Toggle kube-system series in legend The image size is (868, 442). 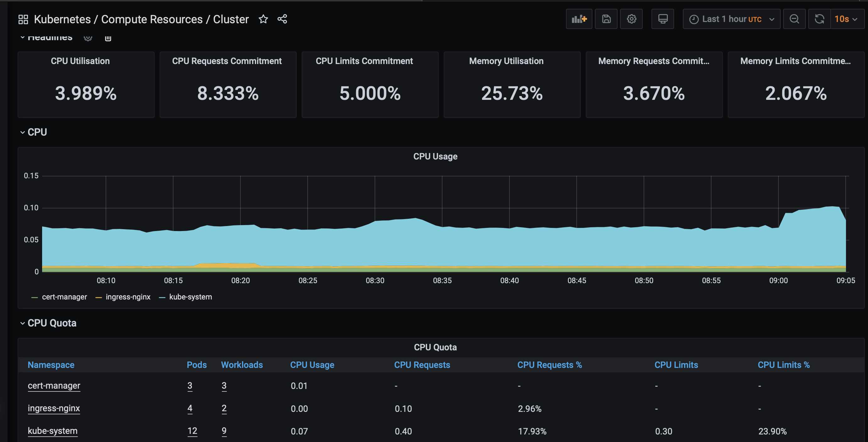pos(190,297)
